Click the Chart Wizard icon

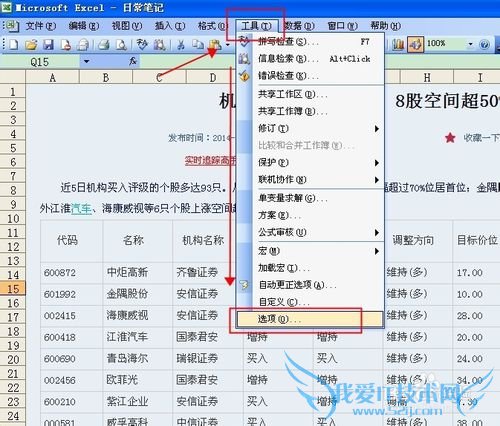pyautogui.click(x=398, y=44)
